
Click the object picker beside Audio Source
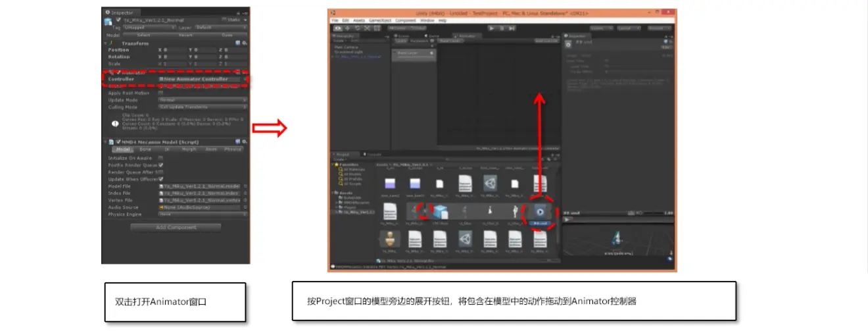(x=245, y=207)
